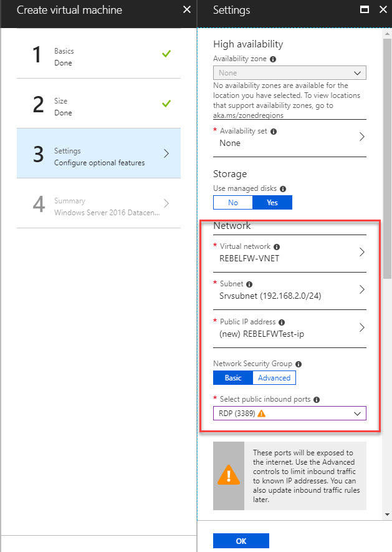Click info icon beside Virtual network
Image resolution: width=392 pixels, height=552 pixels.
277,247
